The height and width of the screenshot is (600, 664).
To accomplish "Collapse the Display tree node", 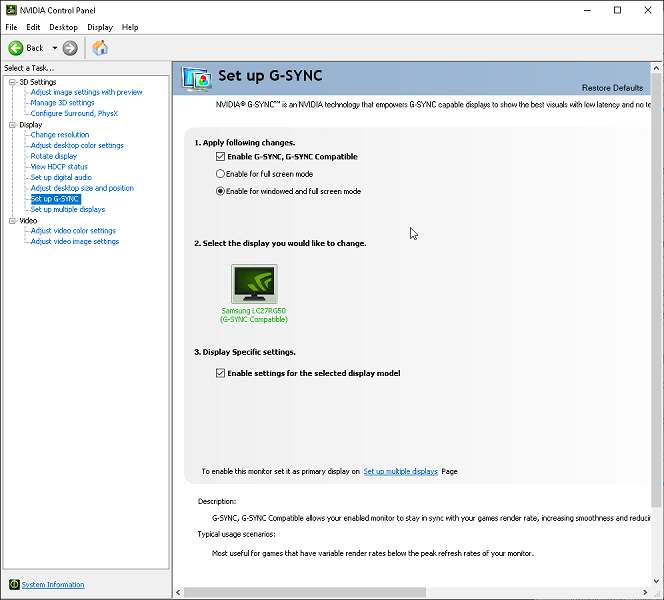I will (x=12, y=125).
